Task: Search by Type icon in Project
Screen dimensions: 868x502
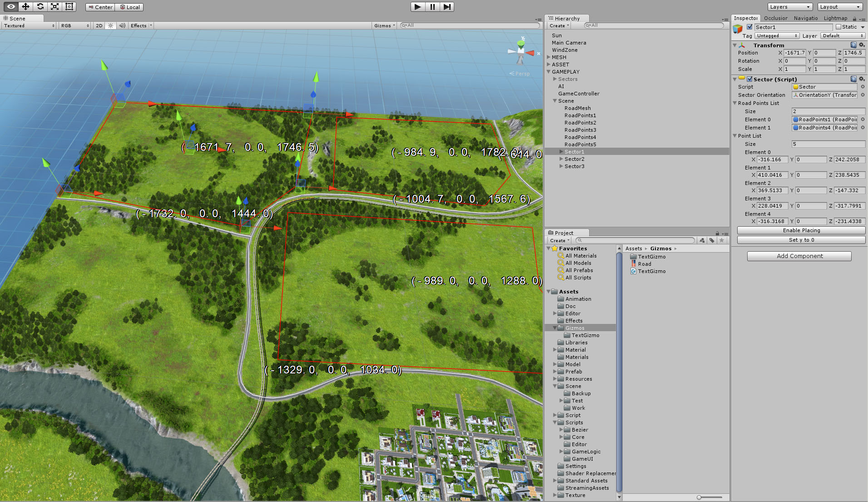Action: (x=702, y=240)
